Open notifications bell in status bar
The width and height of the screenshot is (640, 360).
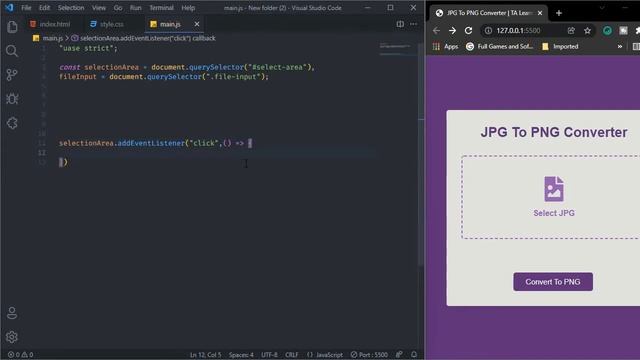click(x=414, y=355)
